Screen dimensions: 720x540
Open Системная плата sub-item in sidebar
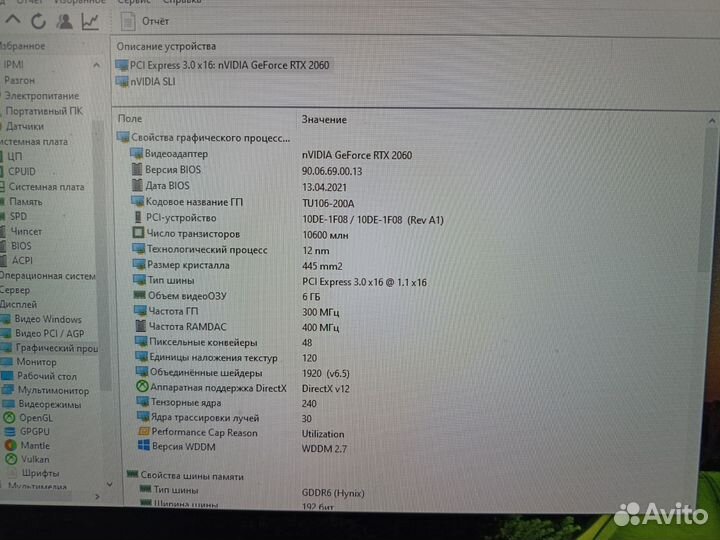tap(46, 186)
